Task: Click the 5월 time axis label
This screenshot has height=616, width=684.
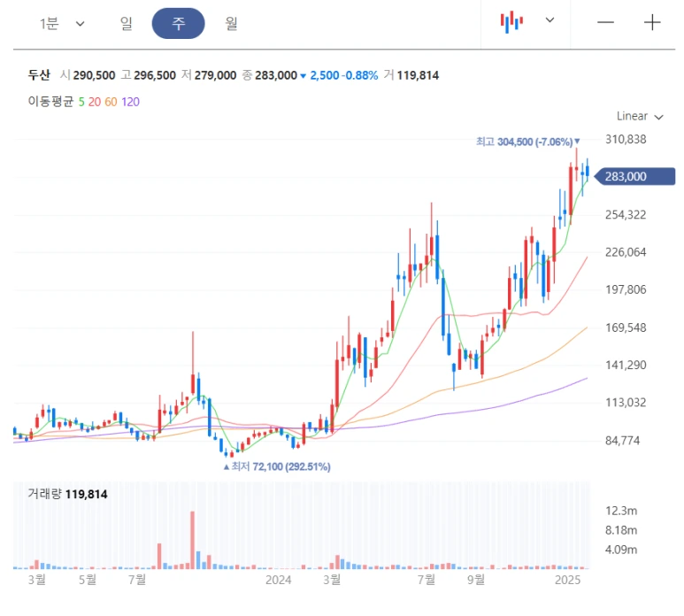Action: coord(88,580)
